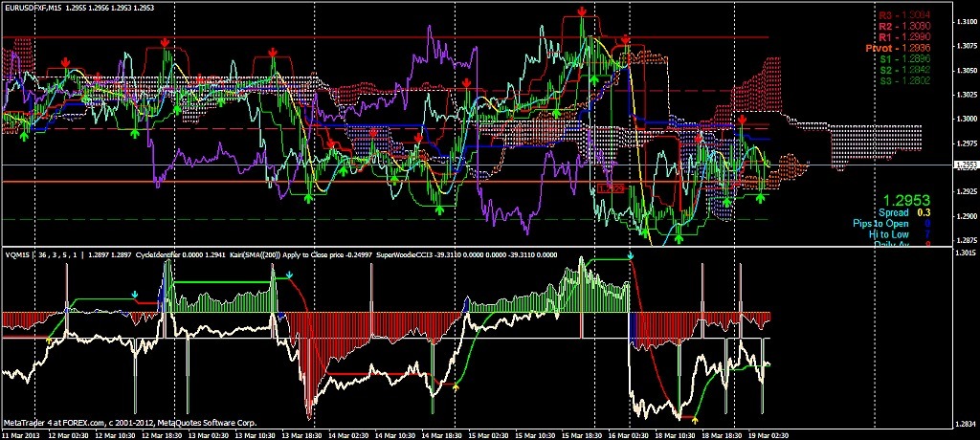Click the 19 Mar 02:30 time label
Viewport: 980px width, 440px height.
(x=768, y=434)
